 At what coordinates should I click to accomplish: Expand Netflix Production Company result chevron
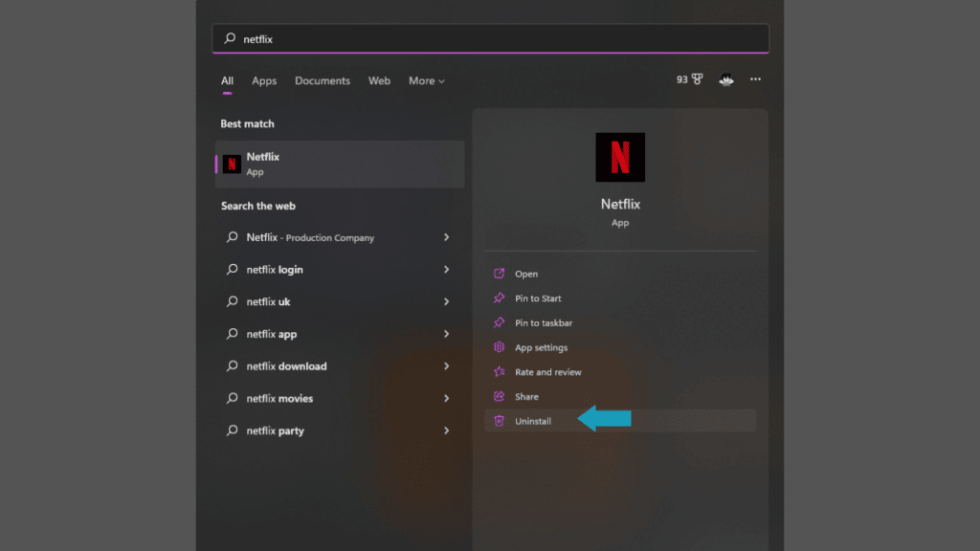click(446, 237)
